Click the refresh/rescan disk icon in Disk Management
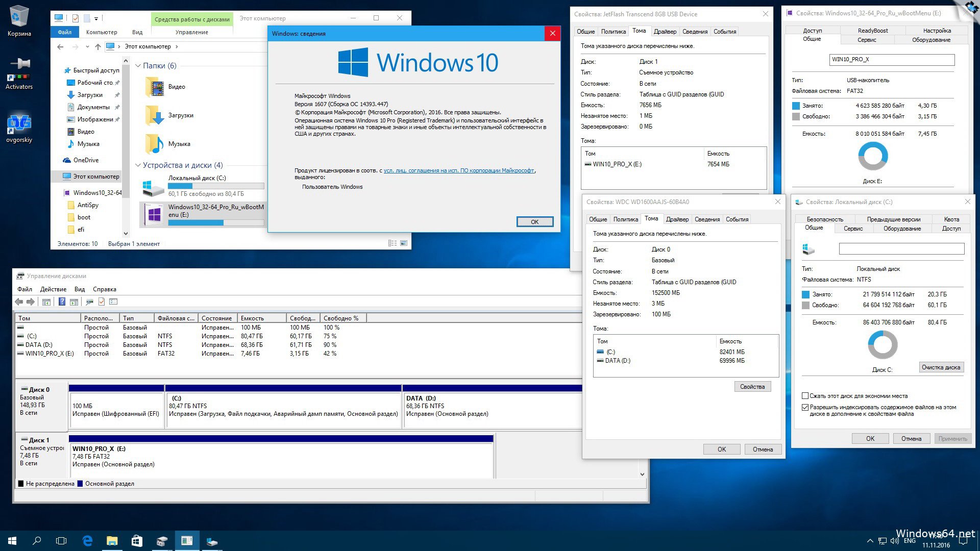 point(89,302)
